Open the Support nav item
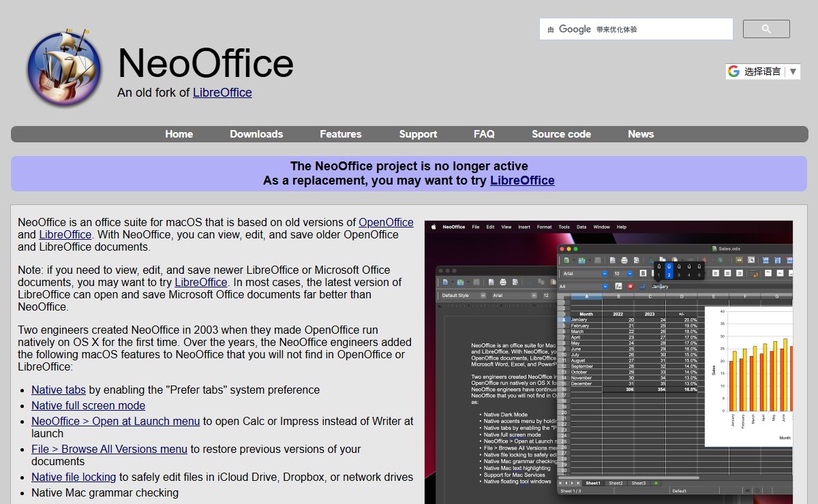This screenshot has height=504, width=818. click(x=418, y=134)
